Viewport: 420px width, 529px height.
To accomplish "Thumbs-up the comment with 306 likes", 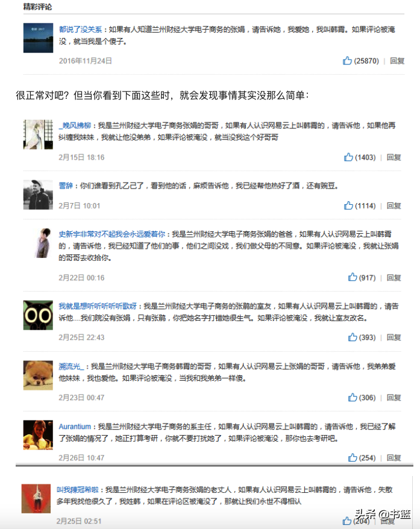I will click(x=353, y=398).
